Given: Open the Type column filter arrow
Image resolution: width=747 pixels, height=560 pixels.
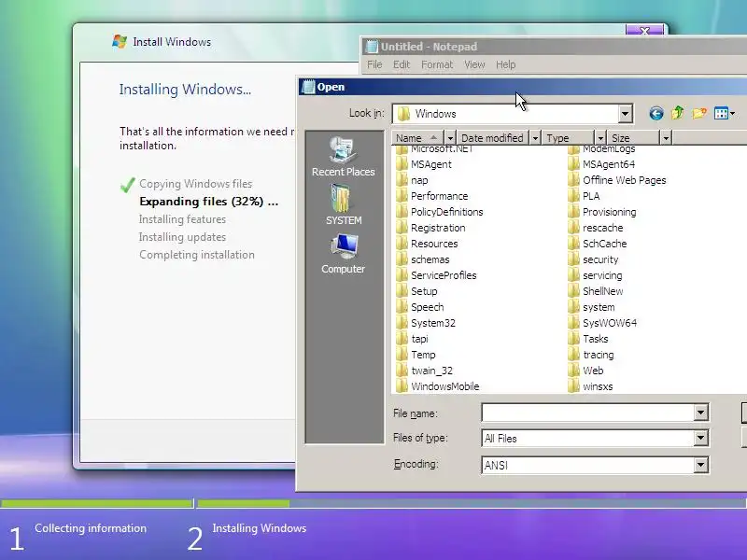Looking at the screenshot, I should pyautogui.click(x=600, y=138).
